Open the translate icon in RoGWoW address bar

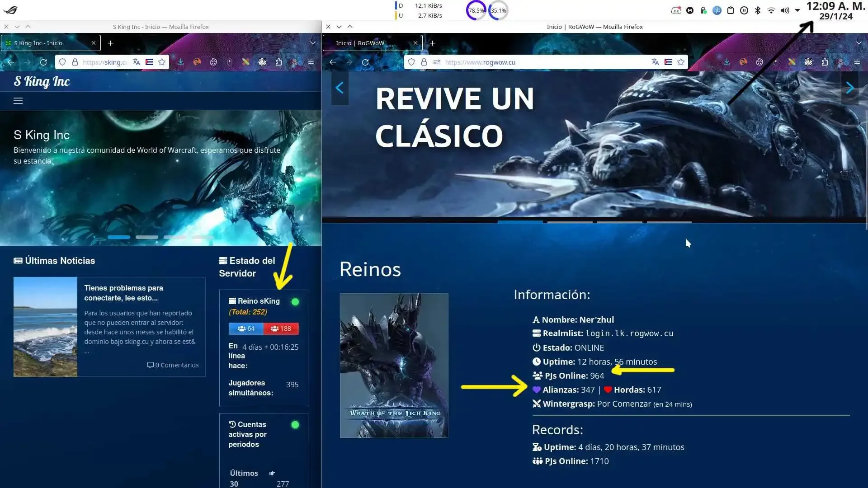(x=656, y=62)
